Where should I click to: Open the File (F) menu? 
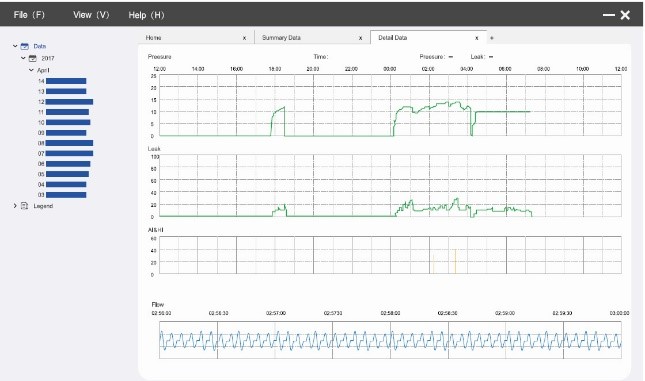click(x=29, y=15)
